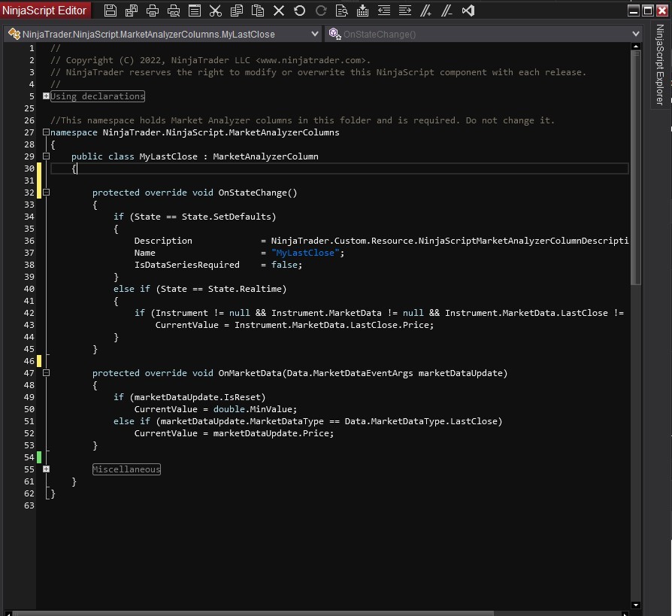Cut selection with the scissors icon
The height and width of the screenshot is (616, 672).
(x=216, y=11)
